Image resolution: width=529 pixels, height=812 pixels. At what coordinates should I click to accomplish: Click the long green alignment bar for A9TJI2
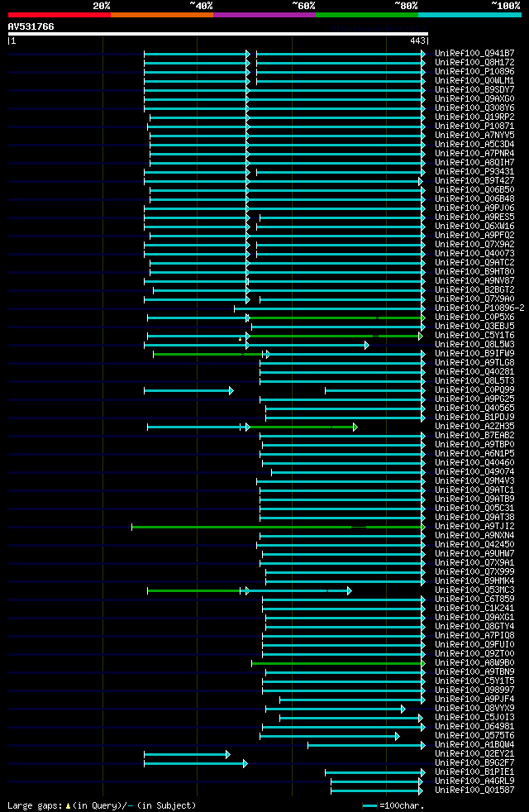(278, 528)
